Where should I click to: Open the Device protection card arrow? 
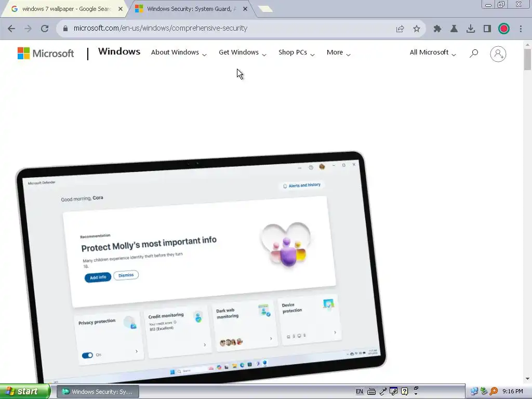[335, 332]
